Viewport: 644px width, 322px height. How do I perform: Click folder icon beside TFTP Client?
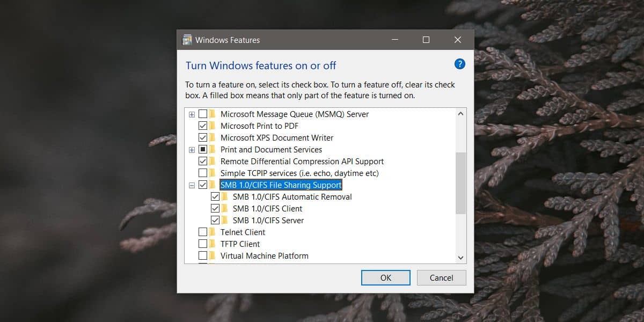(x=213, y=244)
